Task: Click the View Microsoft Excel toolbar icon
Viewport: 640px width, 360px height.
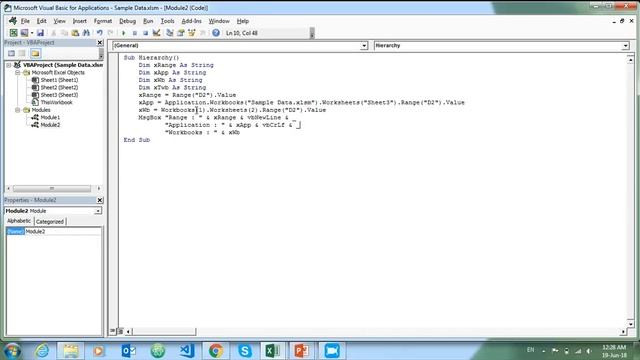Action: [13, 33]
